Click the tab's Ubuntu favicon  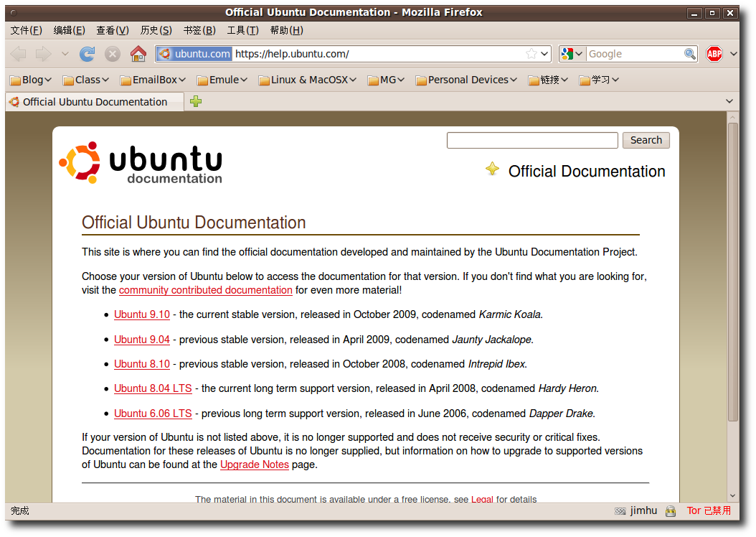14,102
